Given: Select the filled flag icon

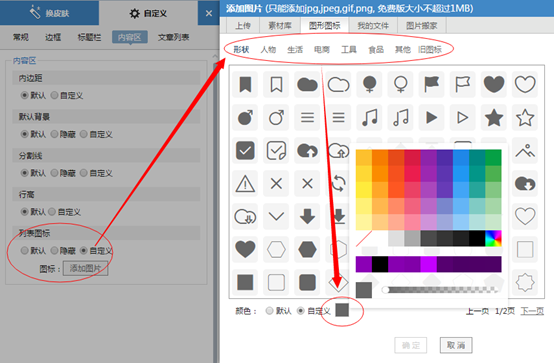Looking at the screenshot, I should click(x=431, y=84).
